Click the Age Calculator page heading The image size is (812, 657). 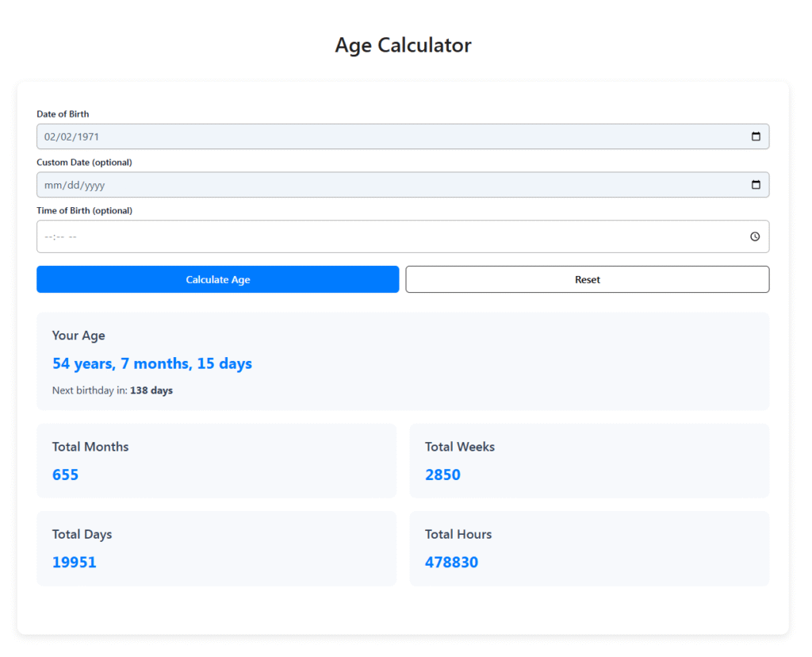403,45
